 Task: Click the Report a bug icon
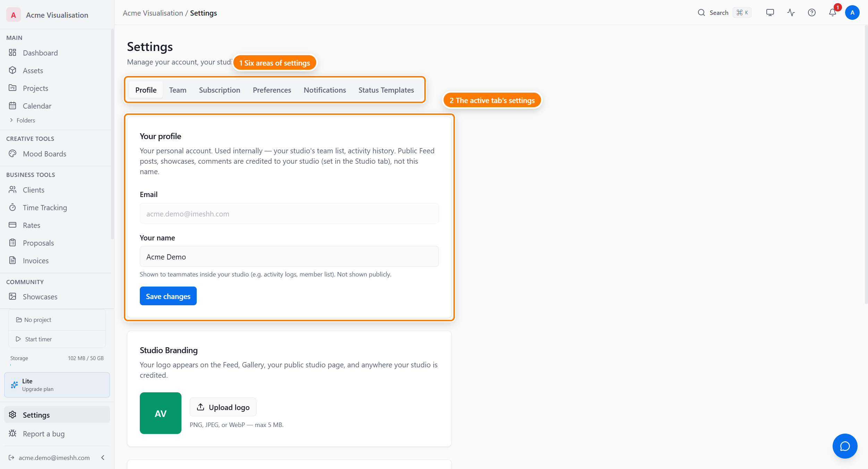(x=12, y=433)
